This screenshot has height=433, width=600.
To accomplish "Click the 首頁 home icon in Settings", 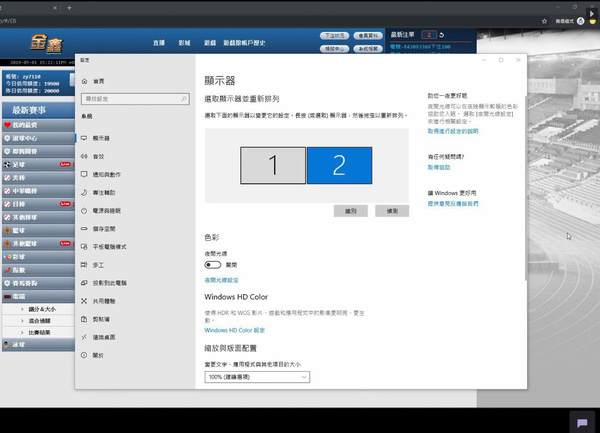I will pos(83,81).
